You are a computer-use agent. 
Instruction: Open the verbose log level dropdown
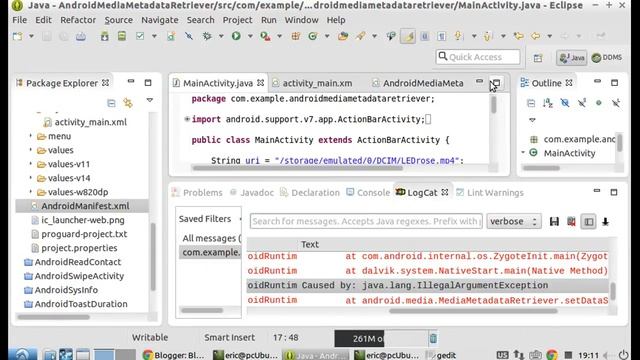pos(514,221)
